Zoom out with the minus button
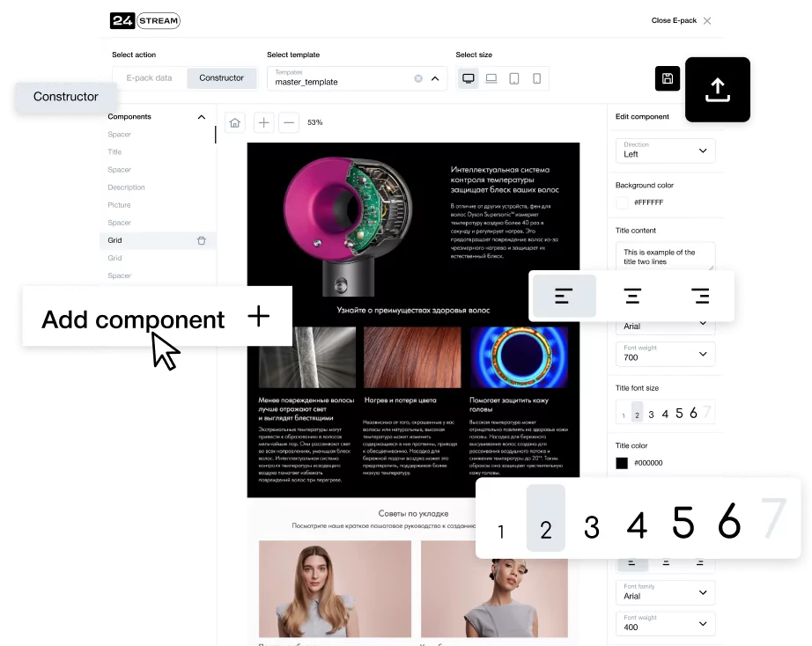 coord(289,122)
